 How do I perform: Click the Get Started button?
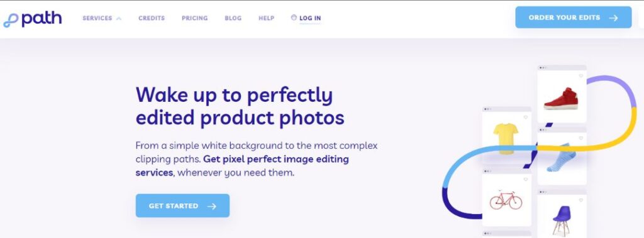pos(182,205)
